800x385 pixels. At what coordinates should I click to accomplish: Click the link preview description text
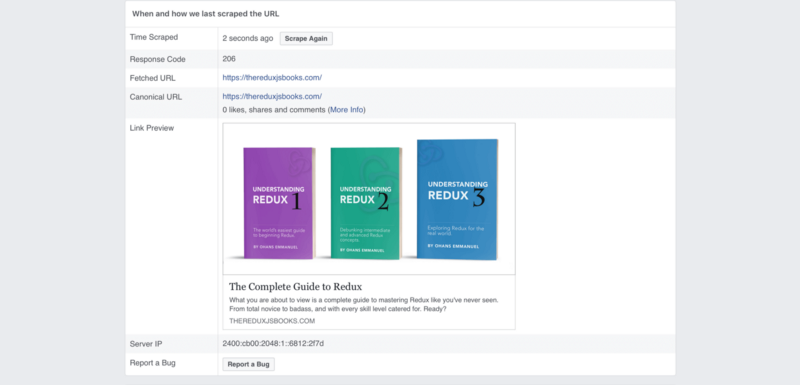click(x=364, y=304)
